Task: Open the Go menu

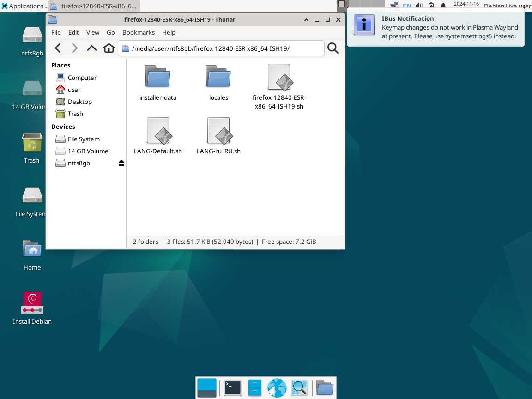Action: point(111,33)
